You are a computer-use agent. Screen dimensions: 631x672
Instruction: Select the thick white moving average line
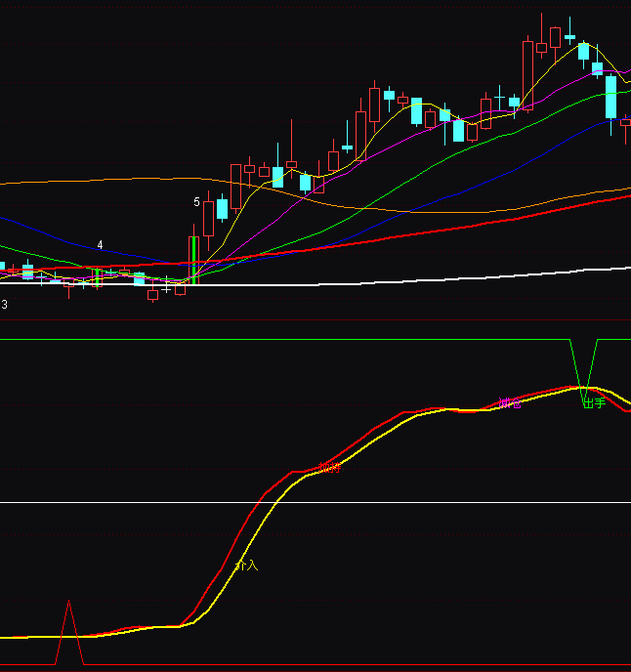pyautogui.click(x=391, y=280)
